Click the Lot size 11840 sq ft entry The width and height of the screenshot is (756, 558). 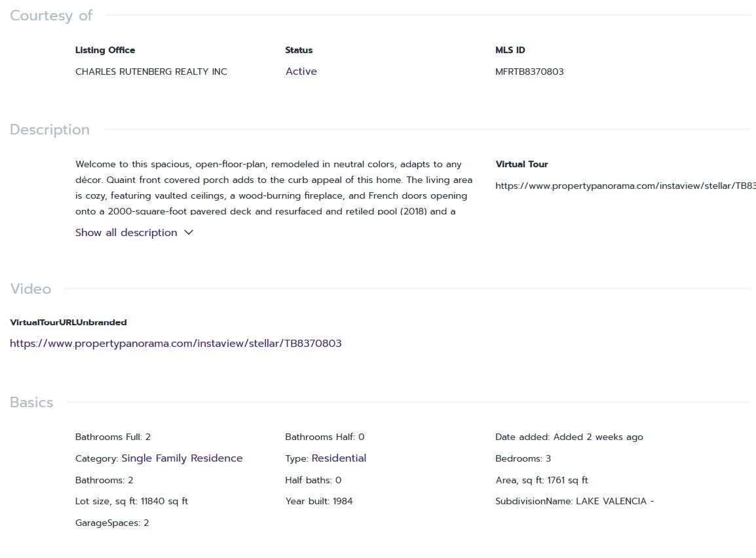click(132, 502)
